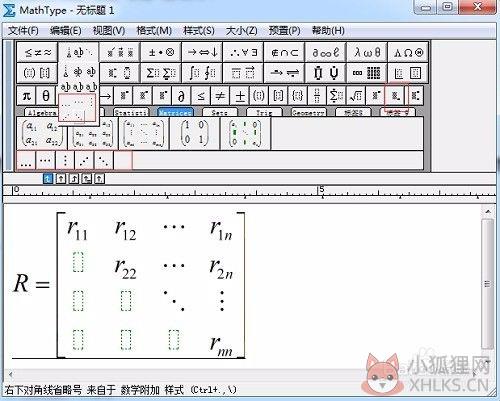Insert the 2×2 identity matrix
This screenshot has height=401, width=500.
[195, 133]
